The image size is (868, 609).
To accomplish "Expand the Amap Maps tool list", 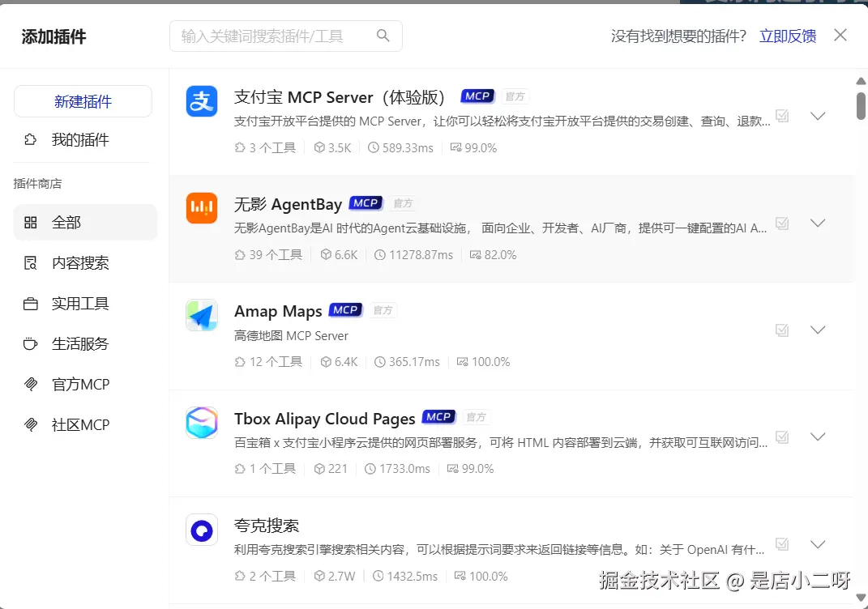I will 818,330.
